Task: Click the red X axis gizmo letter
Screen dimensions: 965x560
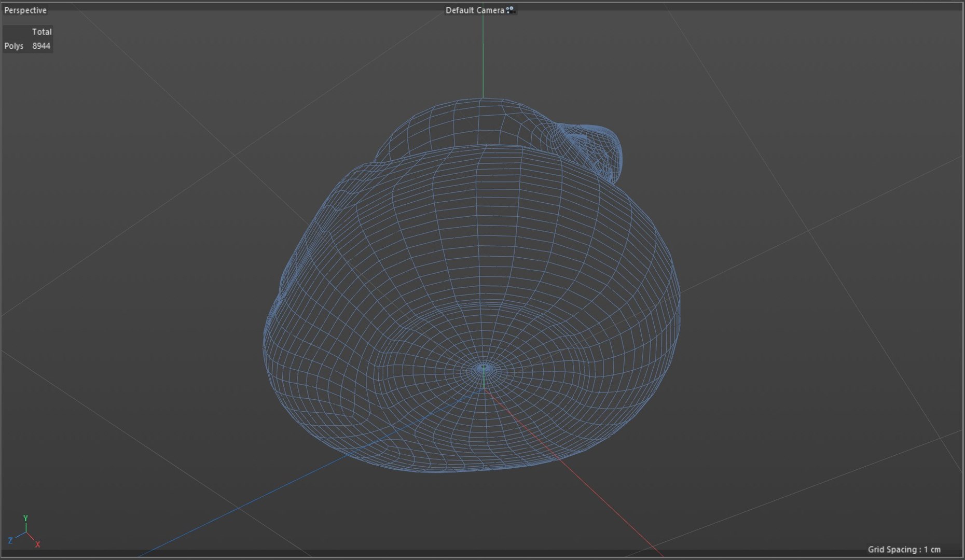Action: pyautogui.click(x=38, y=544)
